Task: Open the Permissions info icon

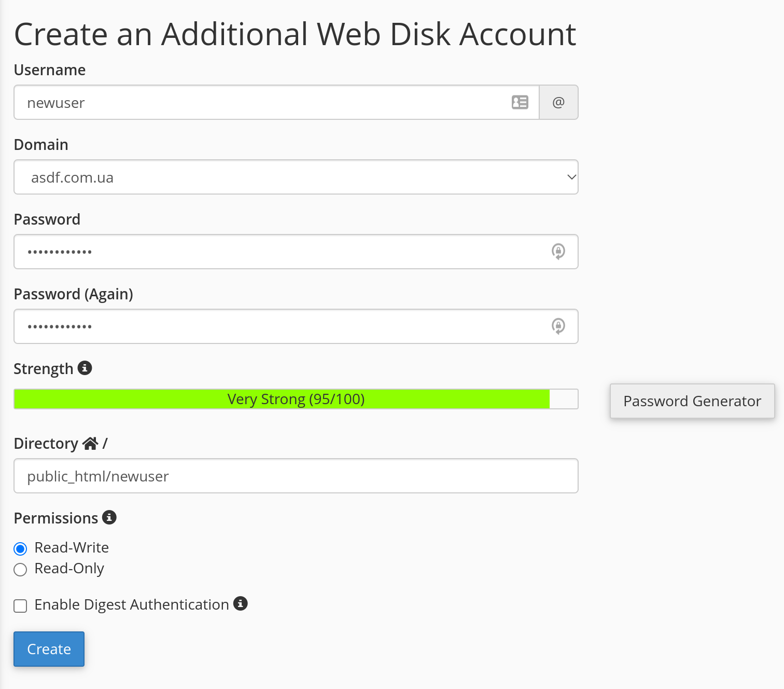Action: point(109,517)
